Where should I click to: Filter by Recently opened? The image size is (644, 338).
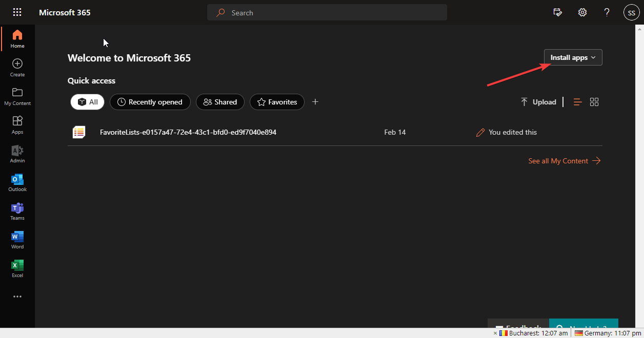[150, 102]
